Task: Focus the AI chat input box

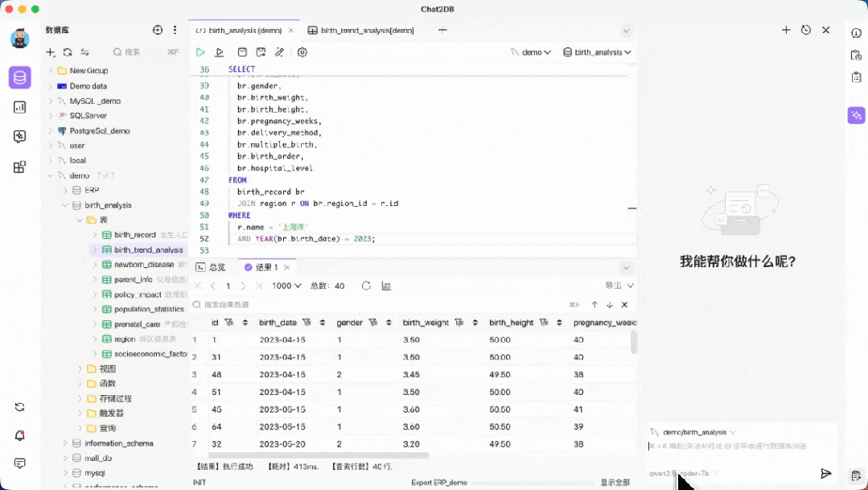Action: tap(742, 447)
